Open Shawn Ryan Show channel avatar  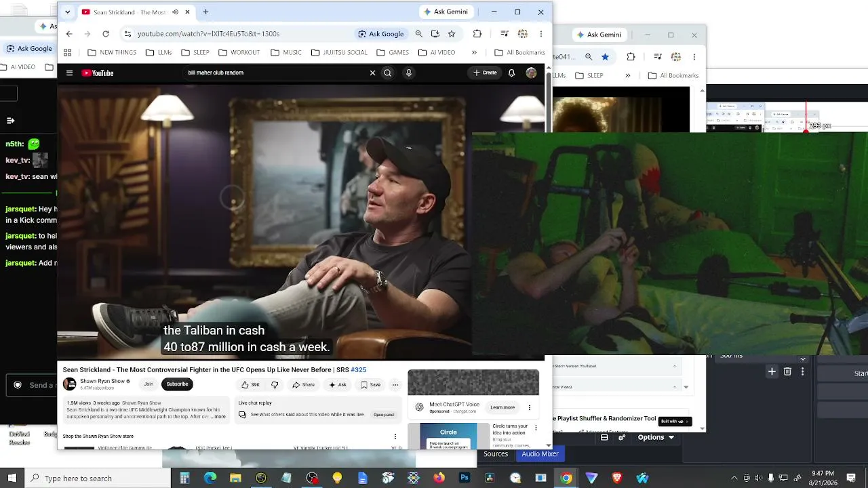pos(69,384)
